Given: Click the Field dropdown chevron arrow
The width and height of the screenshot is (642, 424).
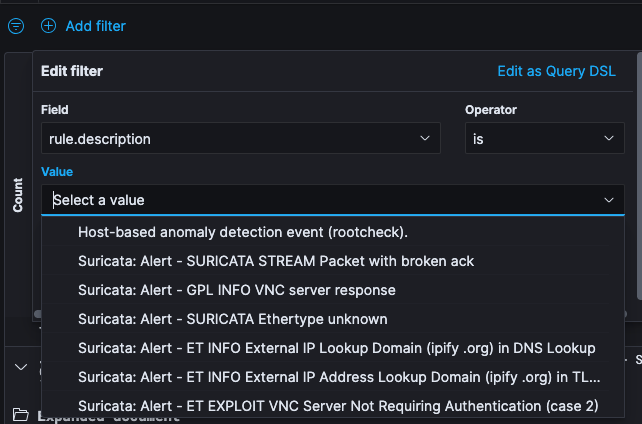Looking at the screenshot, I should (425, 139).
